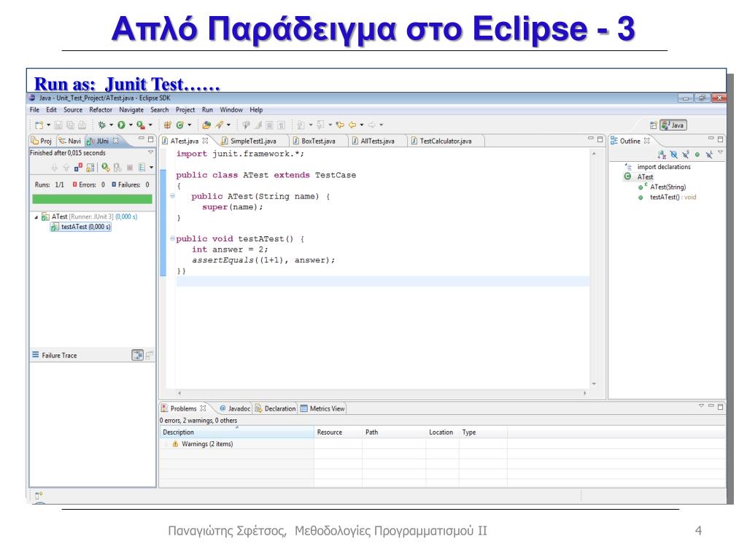The image size is (747, 560).
Task: Open the Navigate menu
Action: pos(131,109)
